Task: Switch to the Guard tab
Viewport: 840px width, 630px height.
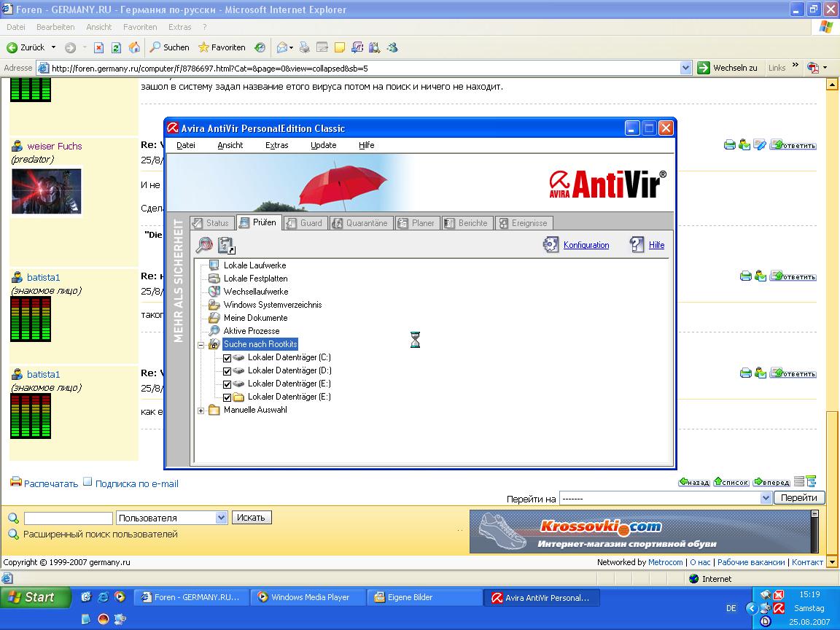Action: pyautogui.click(x=305, y=223)
